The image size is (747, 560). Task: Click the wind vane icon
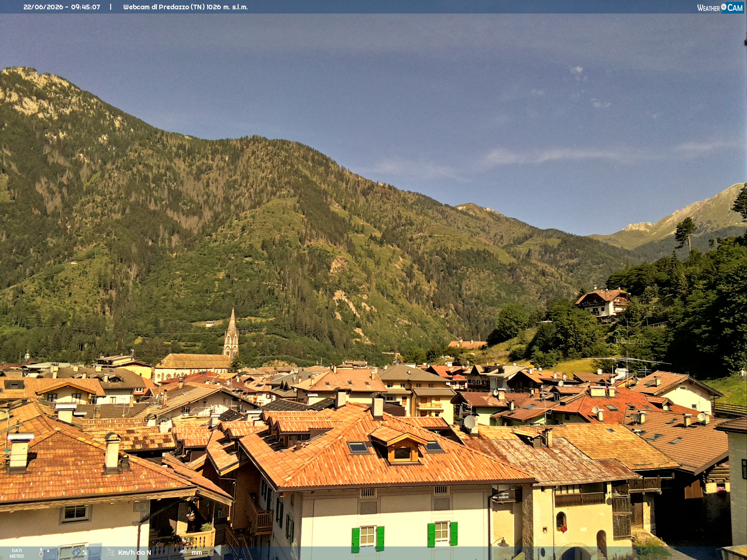pos(110,553)
